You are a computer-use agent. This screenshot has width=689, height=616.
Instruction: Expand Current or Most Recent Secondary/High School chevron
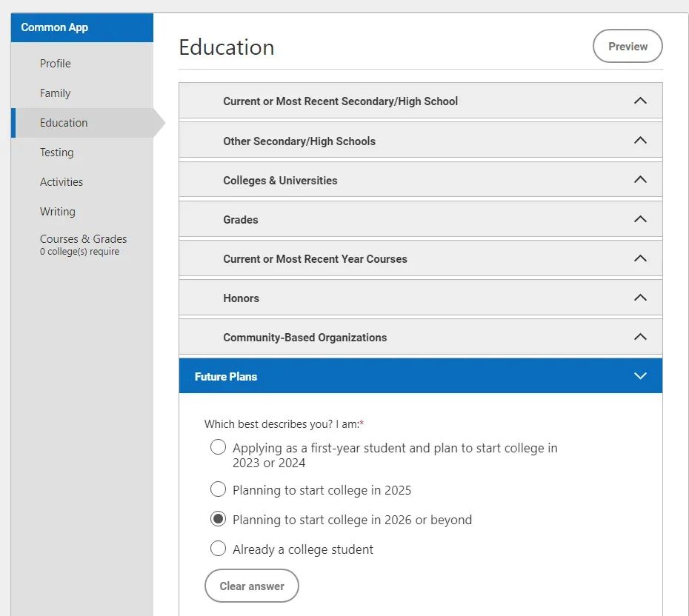click(640, 101)
